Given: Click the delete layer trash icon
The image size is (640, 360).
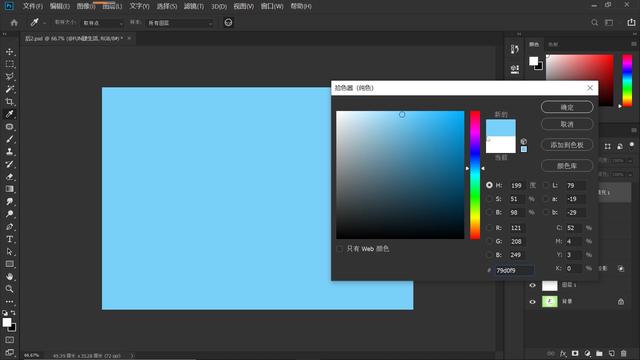Looking at the screenshot, I should coord(623,353).
